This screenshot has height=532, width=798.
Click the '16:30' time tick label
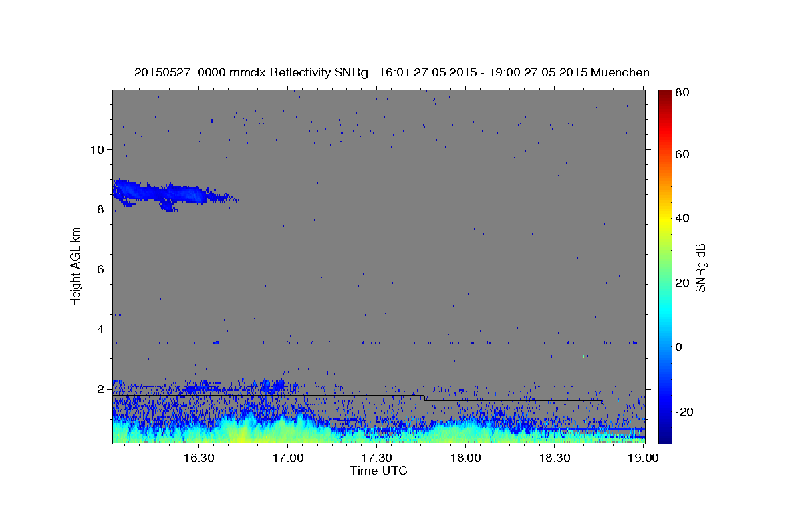[x=198, y=458]
